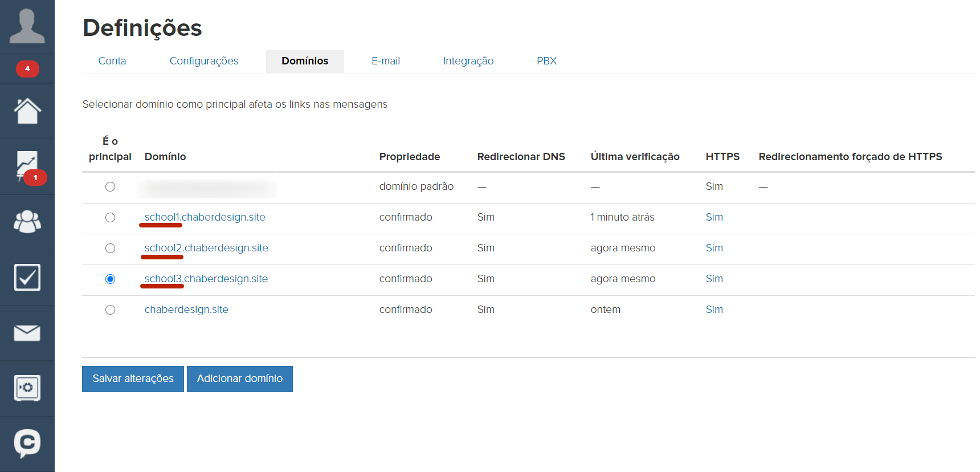Screen dimensions: 980x472
Task: Choose the default domain radio button
Action: (x=111, y=187)
